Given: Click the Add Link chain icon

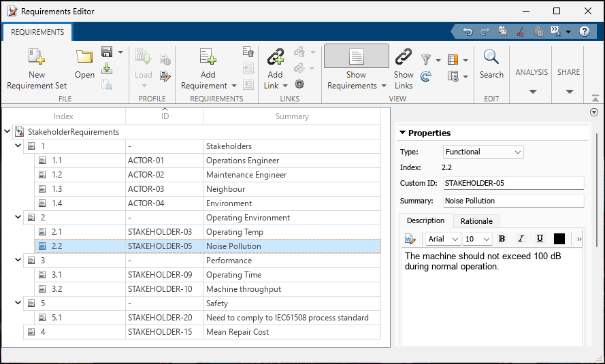Looking at the screenshot, I should click(275, 57).
